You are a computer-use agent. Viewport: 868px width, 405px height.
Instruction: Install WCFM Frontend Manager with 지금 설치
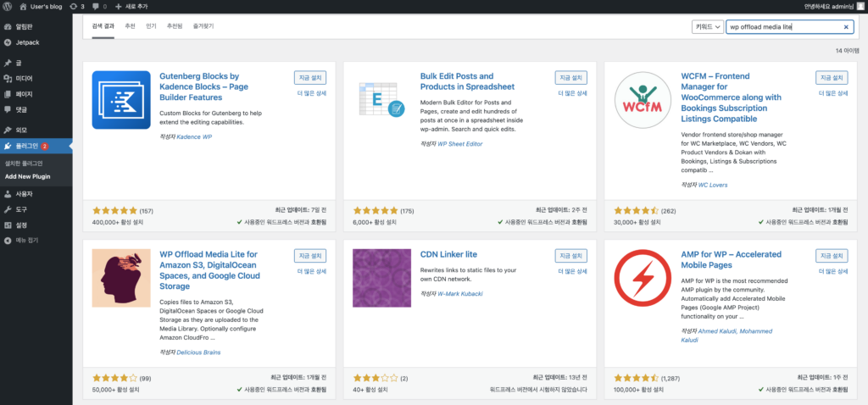(832, 77)
